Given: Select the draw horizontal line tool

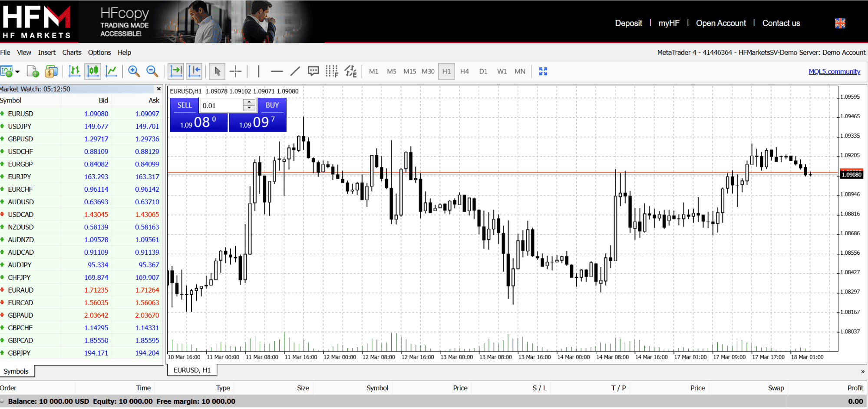Looking at the screenshot, I should click(276, 71).
